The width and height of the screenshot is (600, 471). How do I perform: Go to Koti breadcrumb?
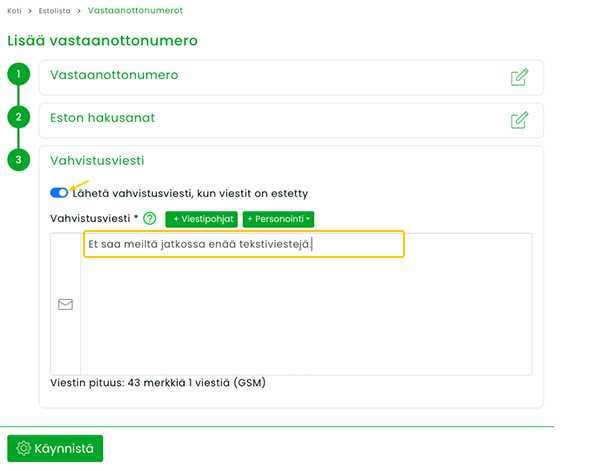(14, 11)
